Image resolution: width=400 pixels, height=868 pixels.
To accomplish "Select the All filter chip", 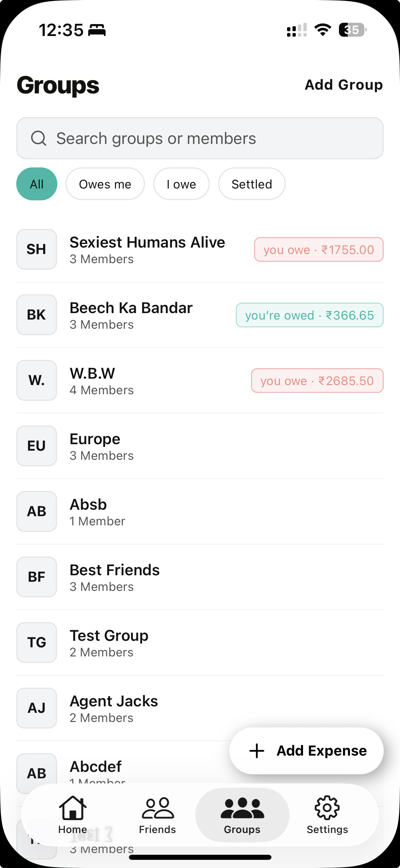I will (37, 184).
